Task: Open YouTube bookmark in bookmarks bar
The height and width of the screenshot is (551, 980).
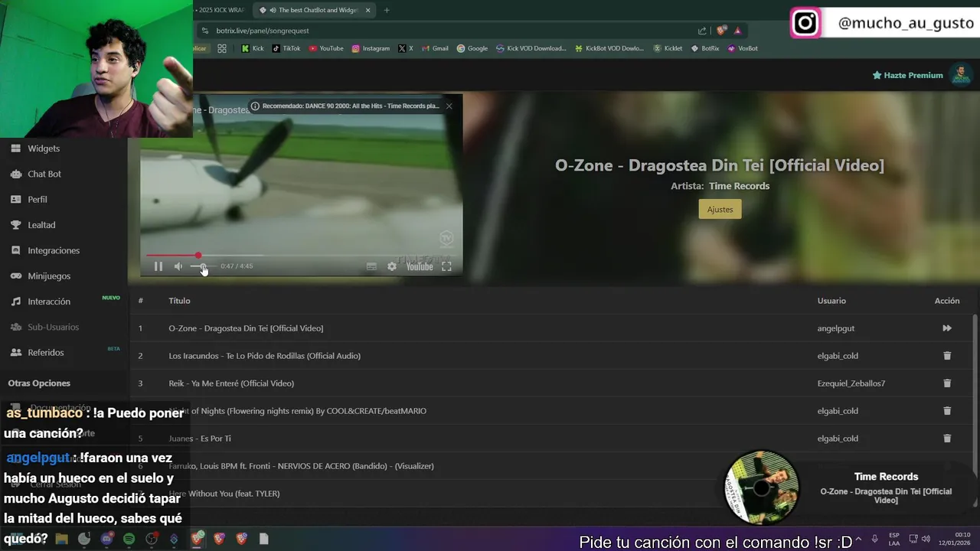Action: [326, 48]
